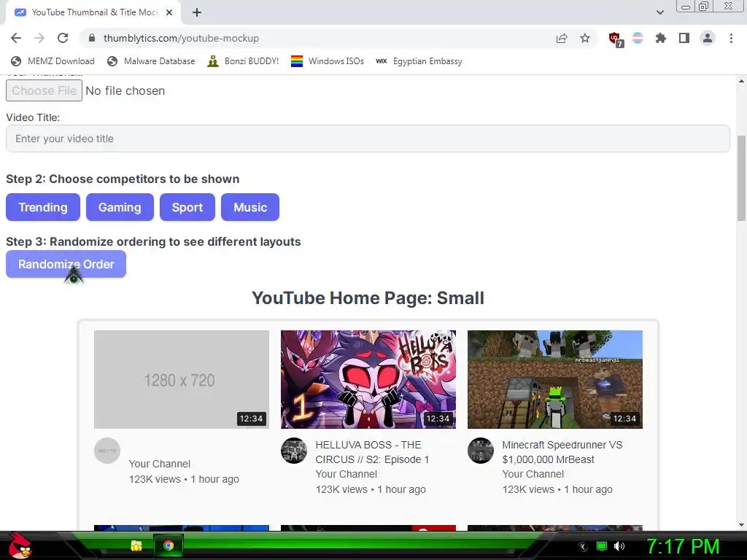
Task: Open the Extensions puzzle piece menu
Action: point(661,38)
